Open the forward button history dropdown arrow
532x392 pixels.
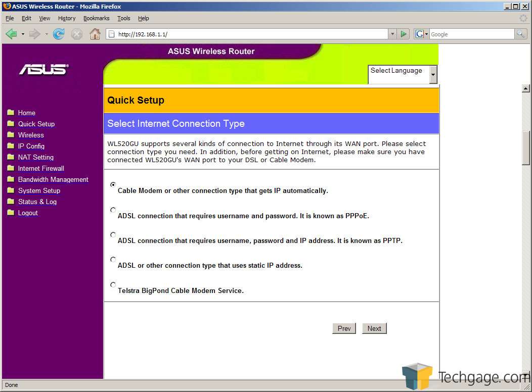click(x=46, y=34)
